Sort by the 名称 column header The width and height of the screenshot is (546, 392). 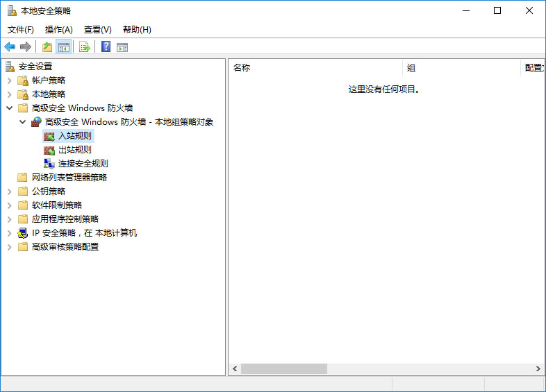[x=315, y=68]
